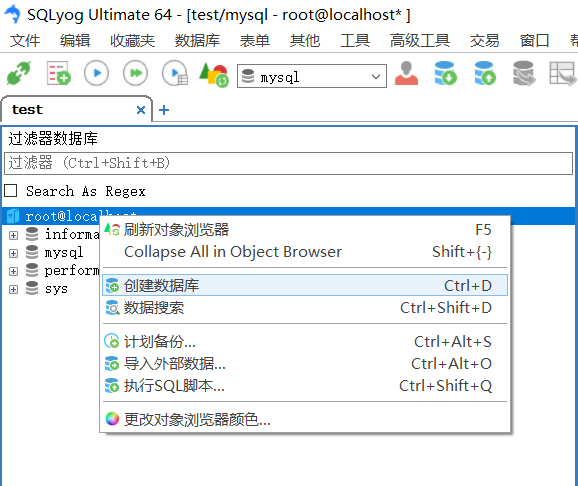Screen dimensions: 578x486
Task: Click the root@localhost server icon
Action: 13,216
